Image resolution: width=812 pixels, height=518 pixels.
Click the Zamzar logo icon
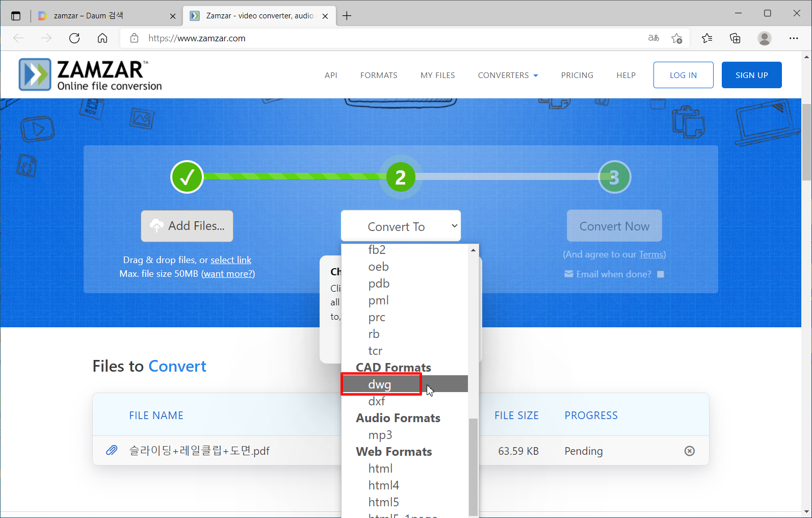click(35, 74)
